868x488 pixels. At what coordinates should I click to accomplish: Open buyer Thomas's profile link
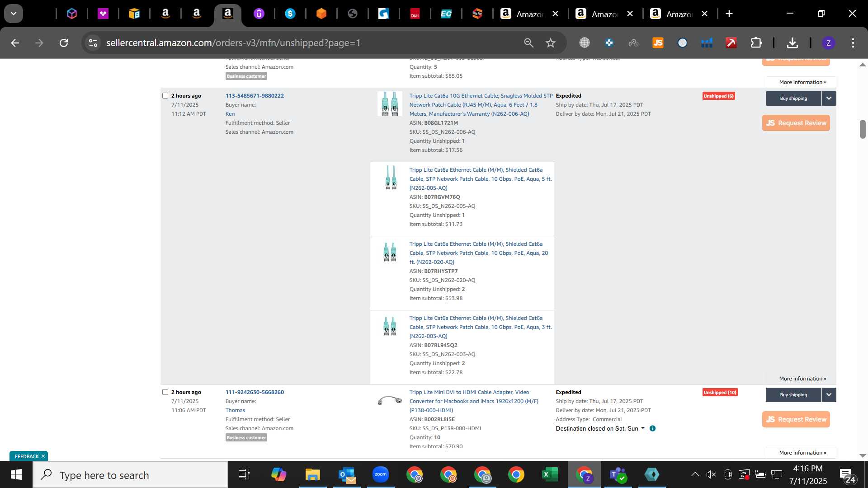[x=235, y=410]
